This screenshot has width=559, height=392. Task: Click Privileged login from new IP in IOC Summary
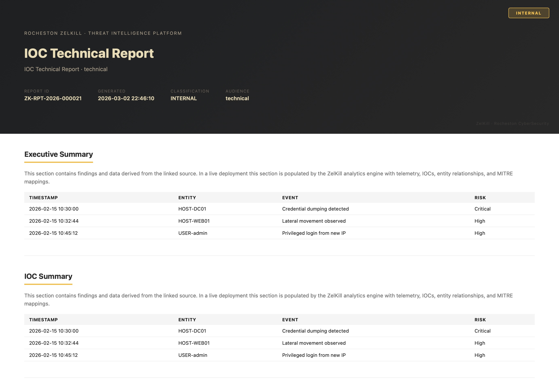pos(314,355)
